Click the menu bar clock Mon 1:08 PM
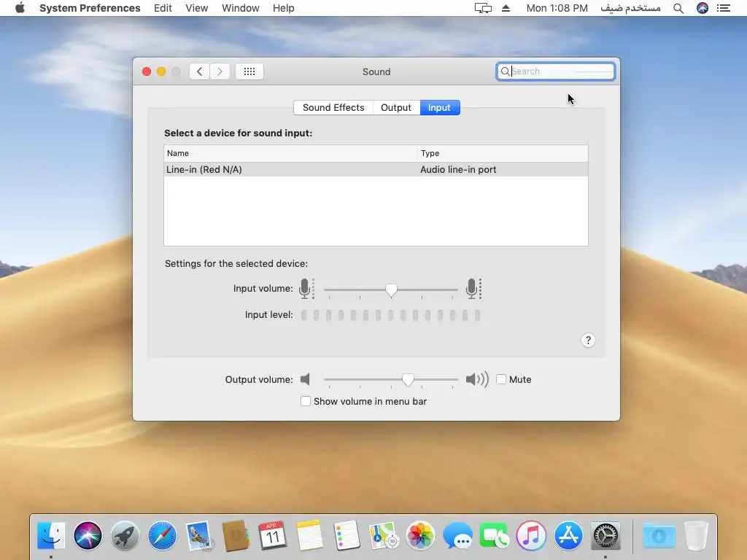 point(557,8)
